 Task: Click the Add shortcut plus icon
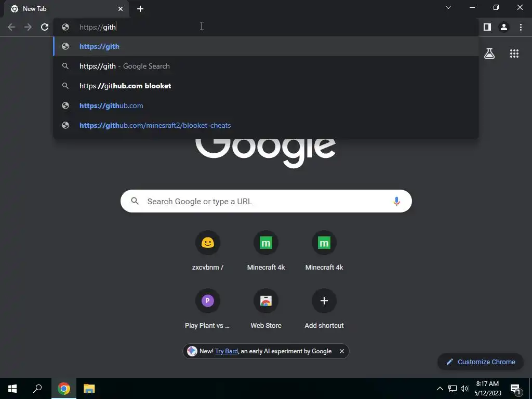(x=324, y=301)
